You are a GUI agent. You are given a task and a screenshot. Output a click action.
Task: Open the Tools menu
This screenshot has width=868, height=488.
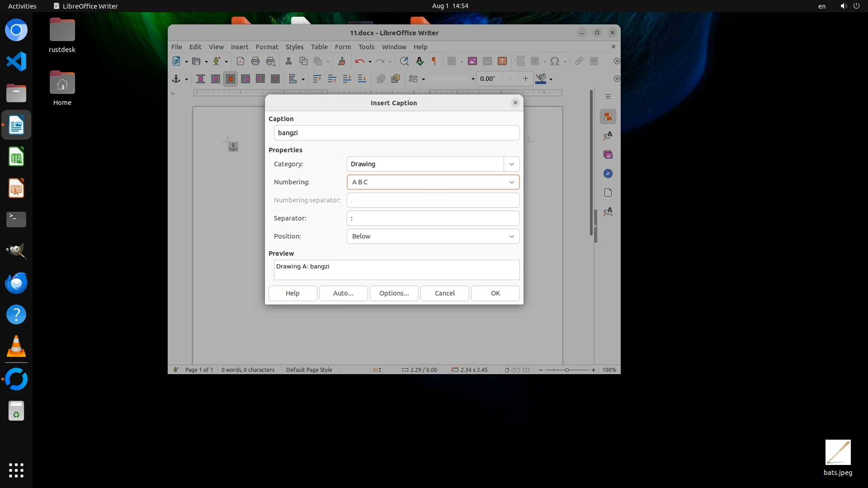tap(366, 47)
